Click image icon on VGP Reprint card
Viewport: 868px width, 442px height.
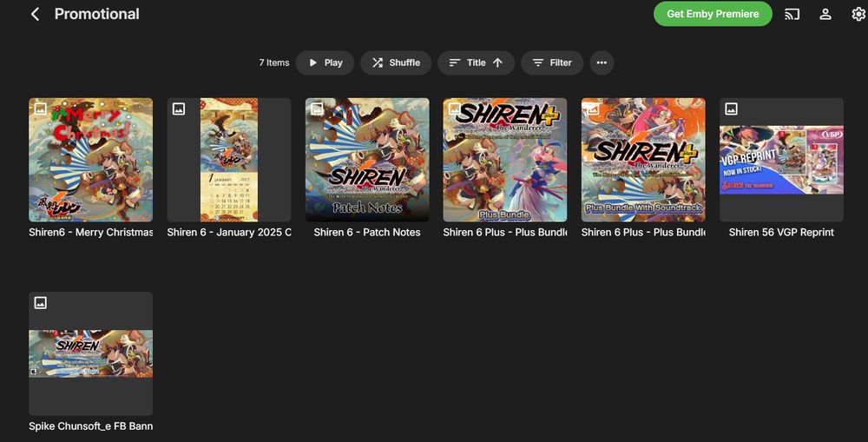(x=731, y=109)
